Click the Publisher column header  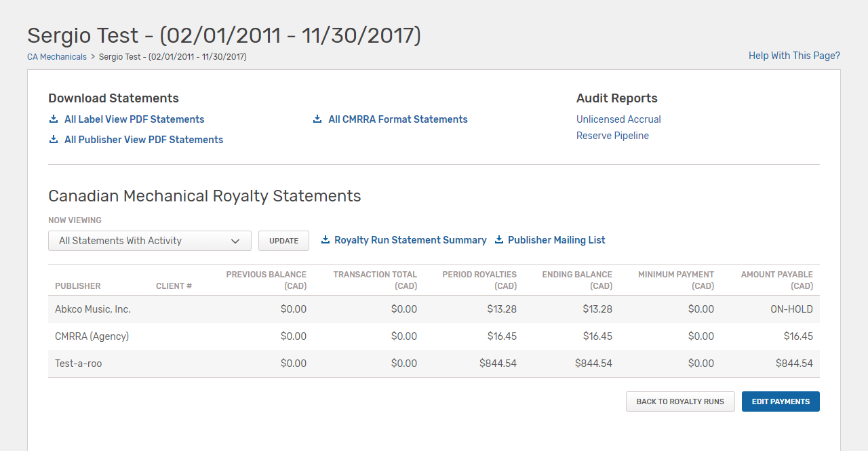click(x=78, y=286)
